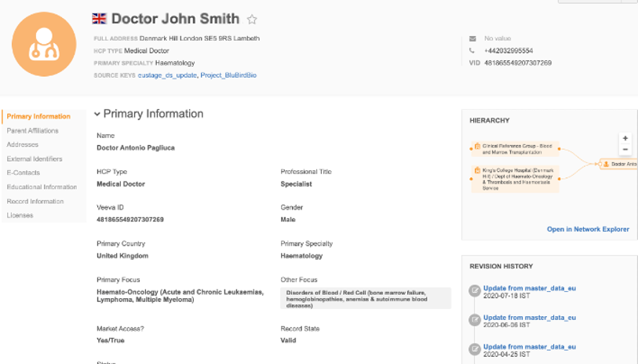Click the email envelope icon in header
The height and width of the screenshot is (364, 638).
coord(472,38)
